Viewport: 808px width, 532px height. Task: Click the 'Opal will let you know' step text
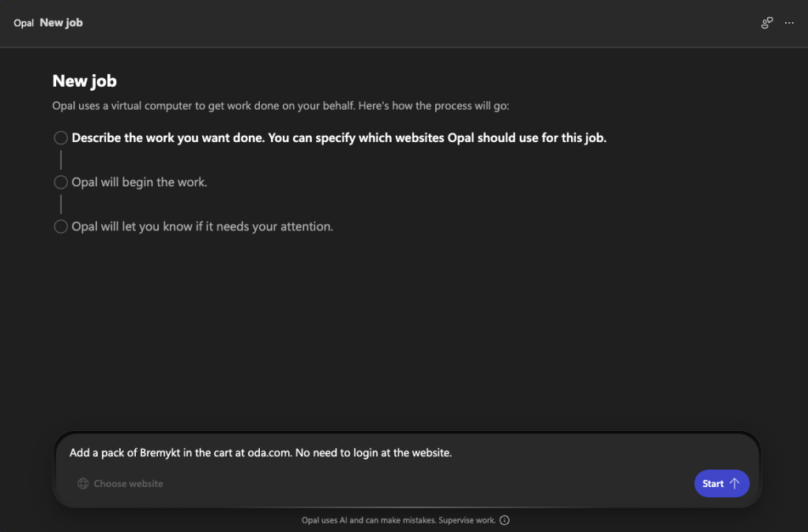pos(202,227)
